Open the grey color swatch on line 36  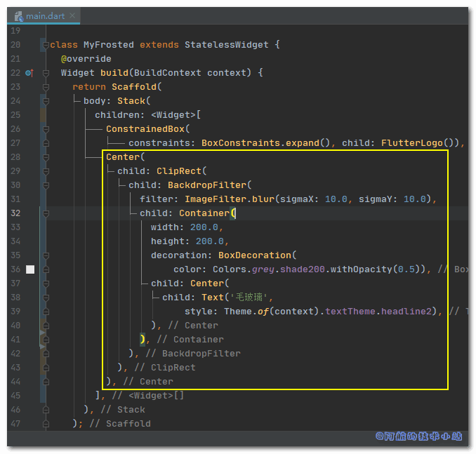click(x=29, y=269)
